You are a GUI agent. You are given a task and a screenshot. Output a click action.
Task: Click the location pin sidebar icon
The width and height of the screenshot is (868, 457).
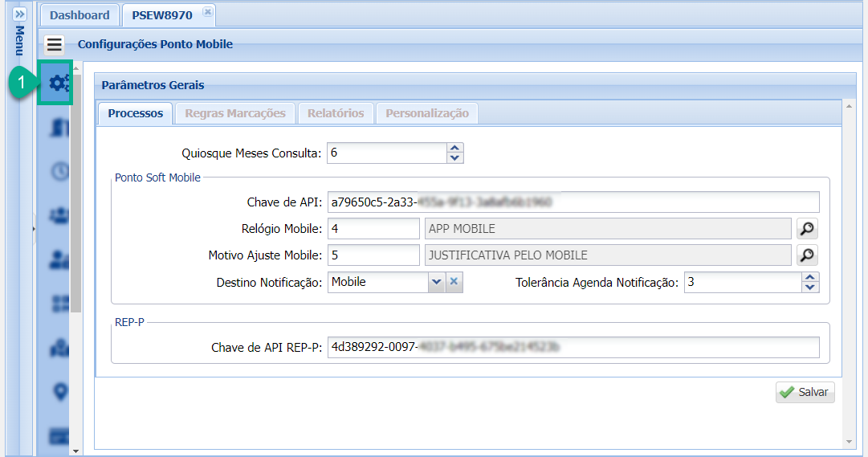click(x=59, y=391)
